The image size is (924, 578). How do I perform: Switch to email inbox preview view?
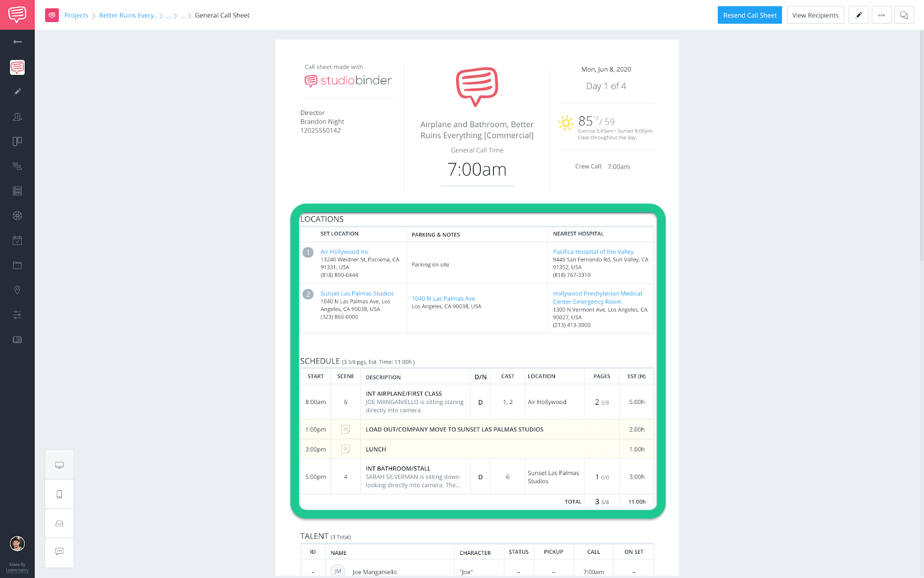click(59, 524)
